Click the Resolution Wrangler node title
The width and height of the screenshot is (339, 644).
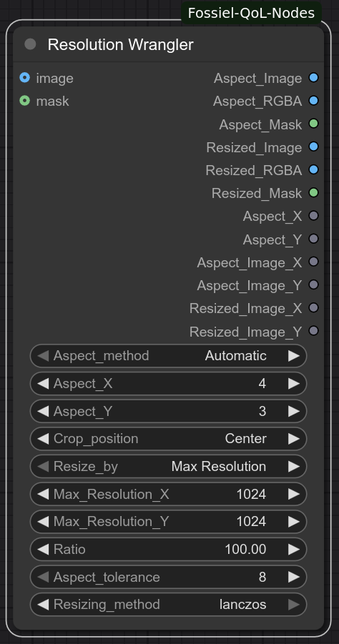tap(120, 44)
